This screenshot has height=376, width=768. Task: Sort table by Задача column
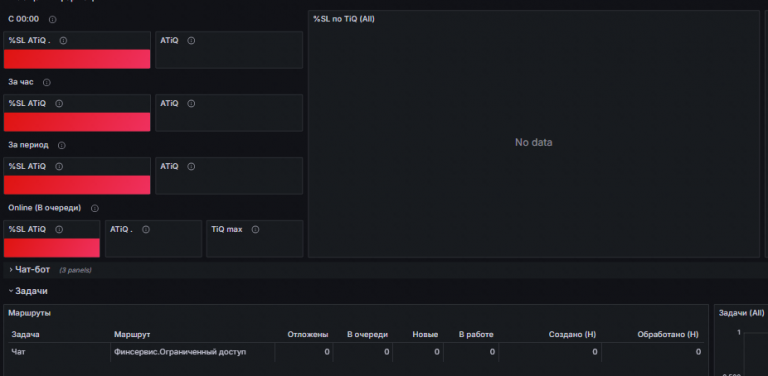(x=25, y=334)
